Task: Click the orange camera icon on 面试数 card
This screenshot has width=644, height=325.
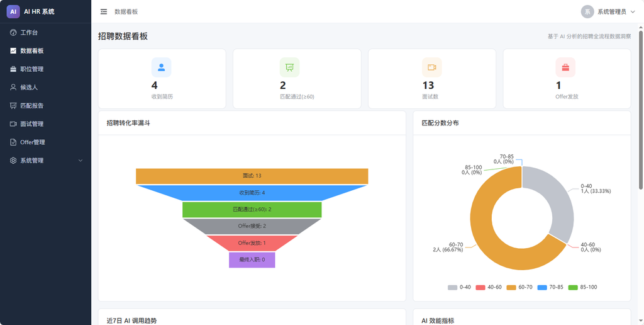Action: [x=431, y=67]
